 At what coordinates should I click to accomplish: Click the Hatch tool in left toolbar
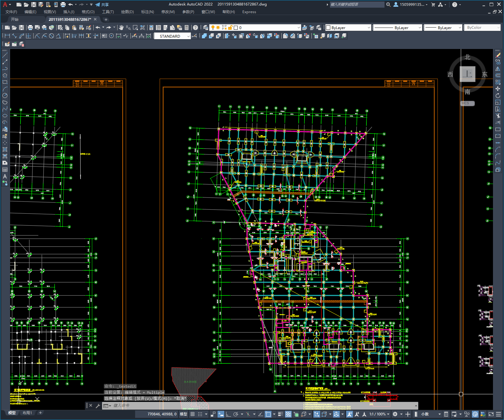(x=5, y=149)
